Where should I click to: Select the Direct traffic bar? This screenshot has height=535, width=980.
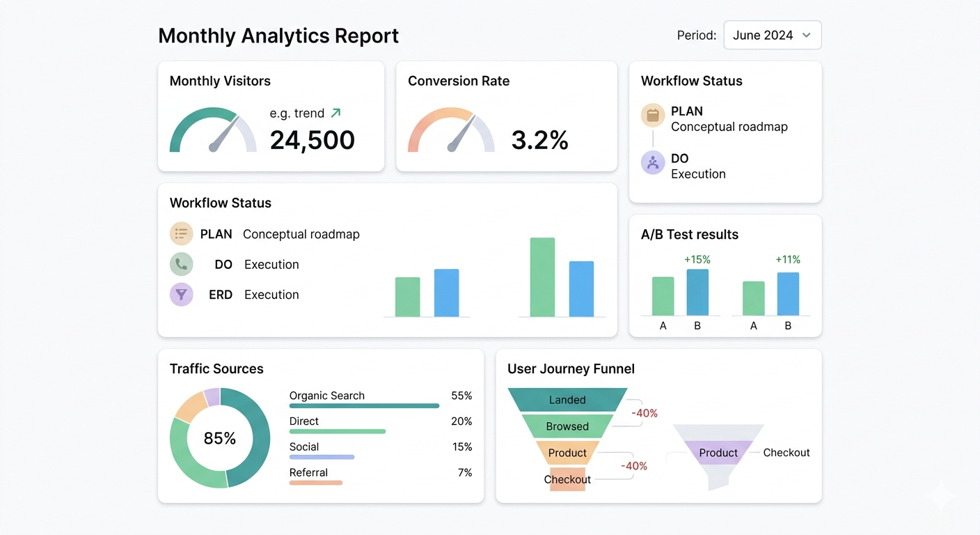tap(337, 431)
